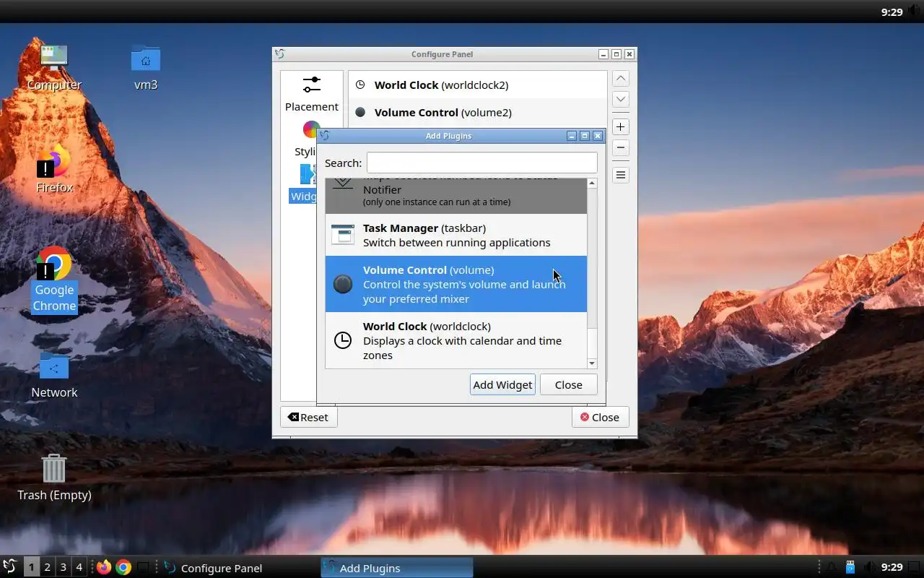Click the Add Widget button

pyautogui.click(x=502, y=384)
